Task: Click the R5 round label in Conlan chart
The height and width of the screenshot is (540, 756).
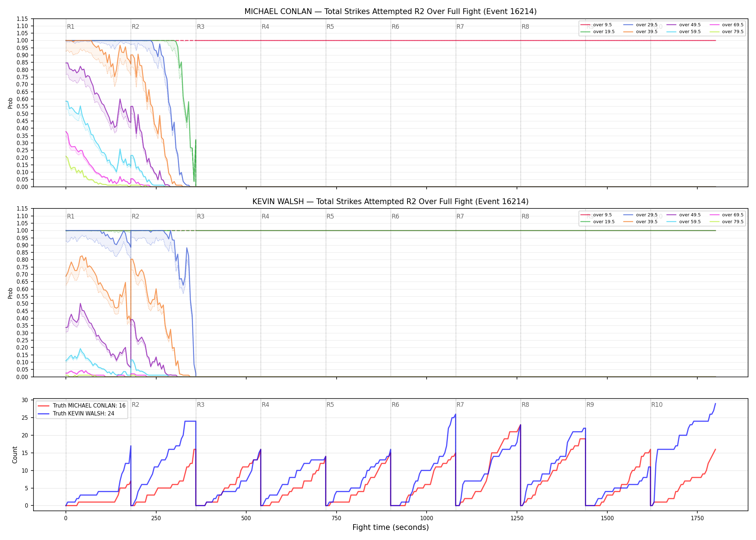Action: point(330,27)
